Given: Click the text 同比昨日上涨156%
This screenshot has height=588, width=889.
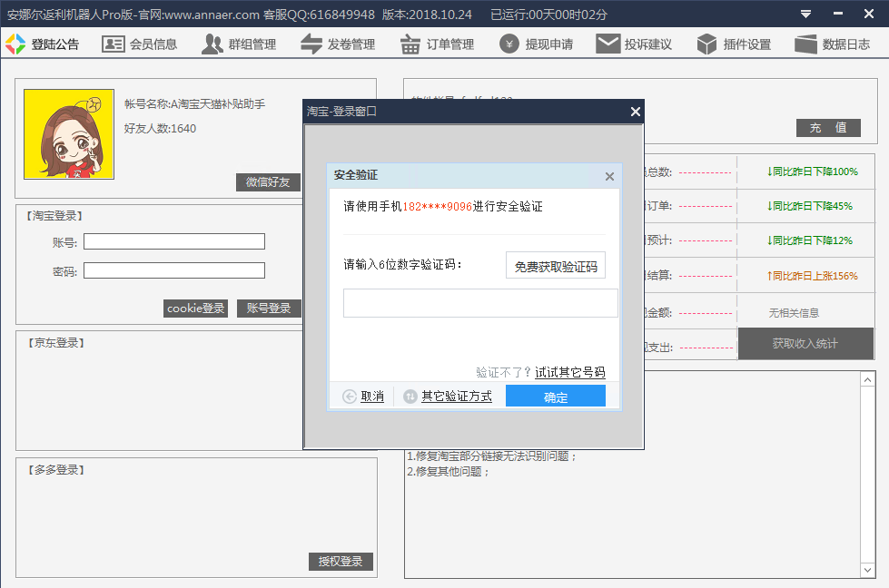Looking at the screenshot, I should 813,276.
